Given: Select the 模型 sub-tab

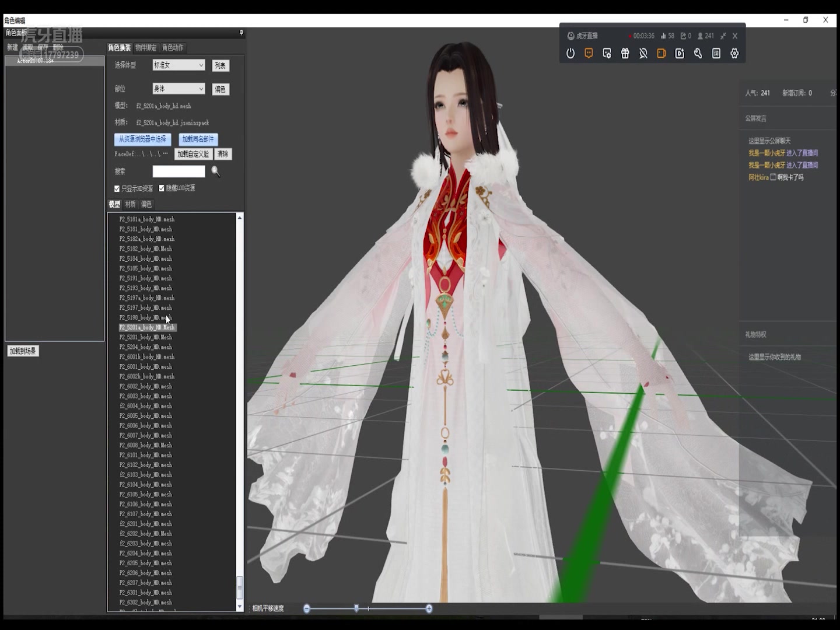Looking at the screenshot, I should click(114, 204).
